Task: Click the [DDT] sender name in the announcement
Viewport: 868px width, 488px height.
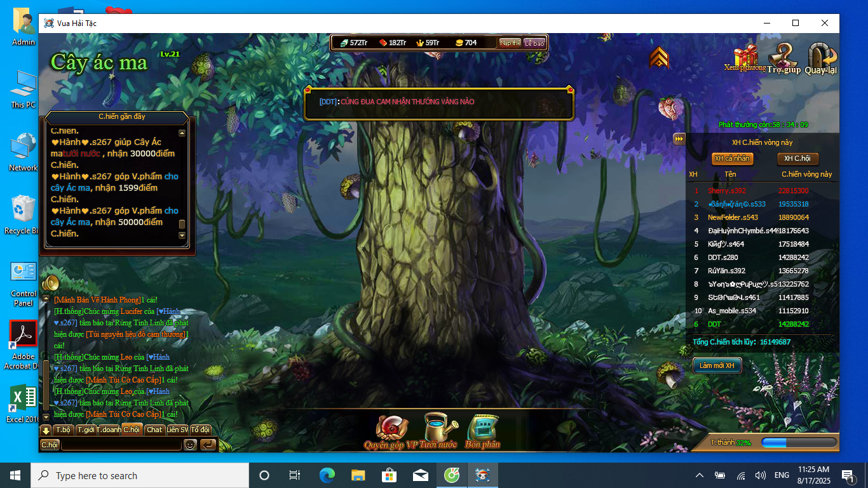Action: click(x=328, y=102)
